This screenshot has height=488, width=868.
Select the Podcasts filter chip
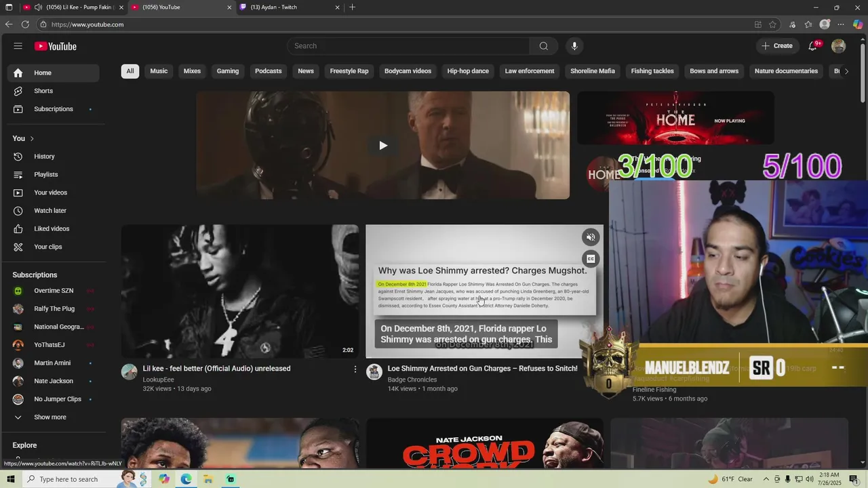point(268,71)
